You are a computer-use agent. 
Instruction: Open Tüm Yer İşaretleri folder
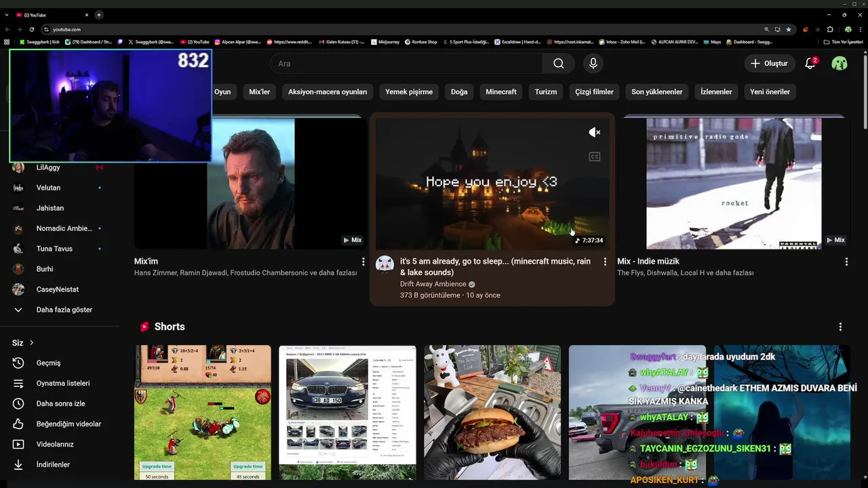(x=844, y=42)
